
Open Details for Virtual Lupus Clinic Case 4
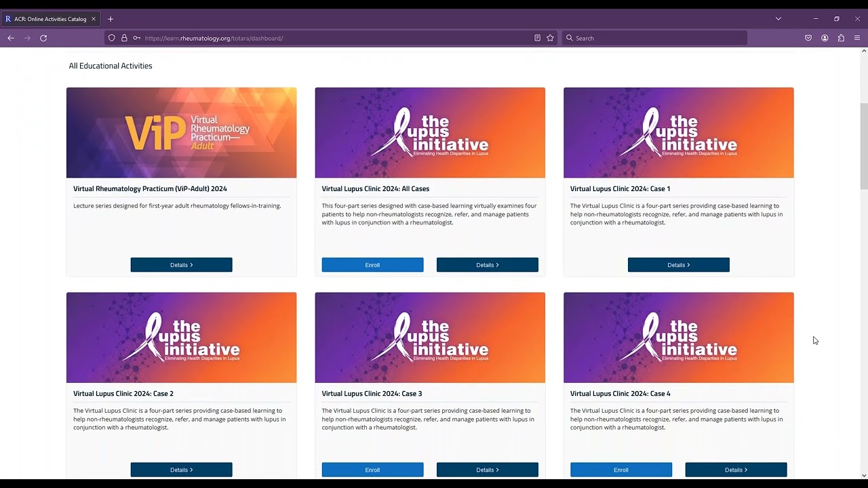point(736,470)
